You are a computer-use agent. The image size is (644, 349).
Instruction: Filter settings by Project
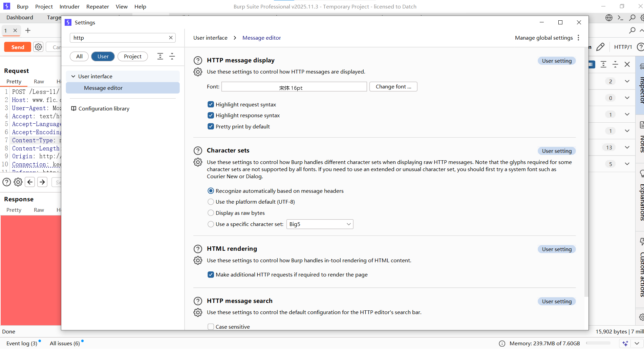click(x=132, y=56)
